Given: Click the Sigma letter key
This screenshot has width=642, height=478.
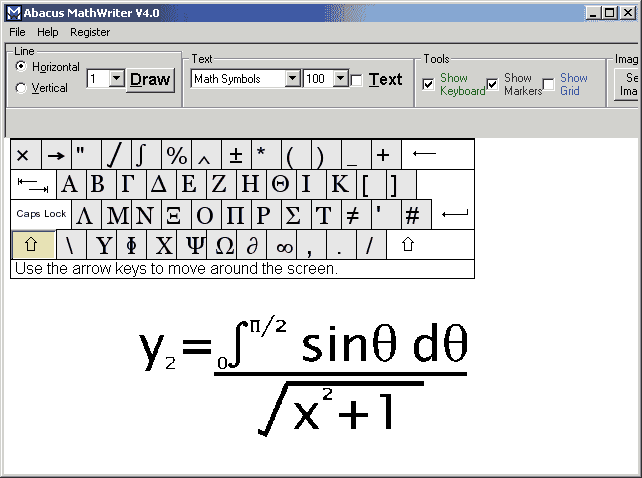Looking at the screenshot, I should pyautogui.click(x=293, y=215).
